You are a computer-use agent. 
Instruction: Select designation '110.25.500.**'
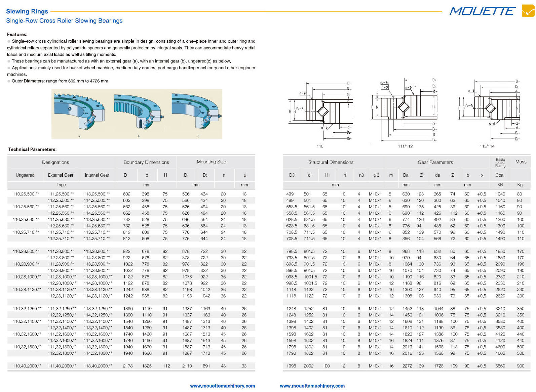tap(26, 194)
